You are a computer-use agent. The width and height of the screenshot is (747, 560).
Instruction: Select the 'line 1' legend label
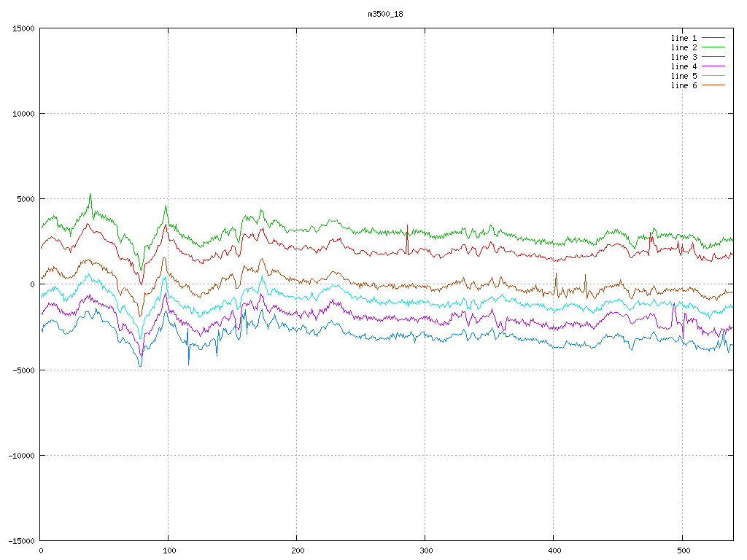click(684, 38)
